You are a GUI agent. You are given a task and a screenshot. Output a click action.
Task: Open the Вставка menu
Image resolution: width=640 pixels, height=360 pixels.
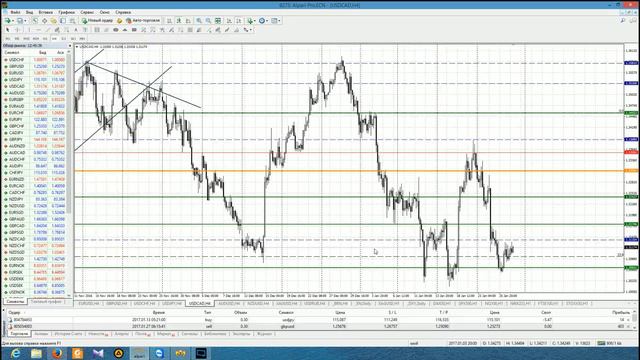pyautogui.click(x=45, y=12)
